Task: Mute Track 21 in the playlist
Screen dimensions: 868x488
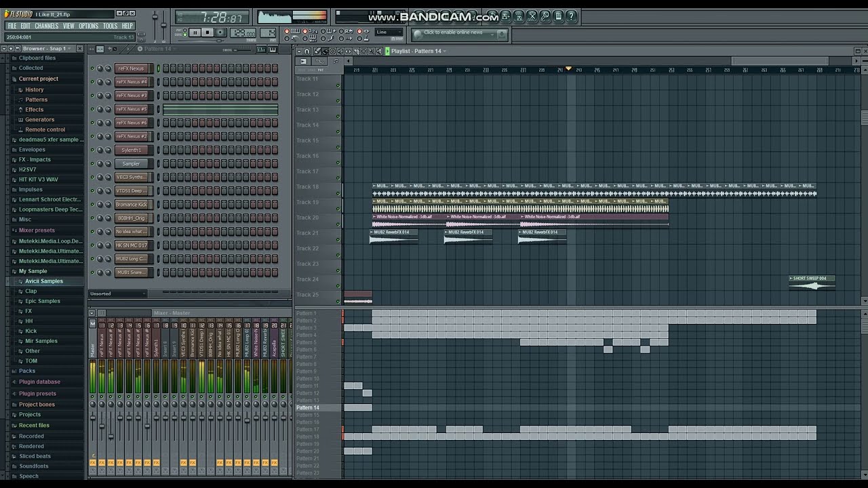Action: tap(338, 239)
